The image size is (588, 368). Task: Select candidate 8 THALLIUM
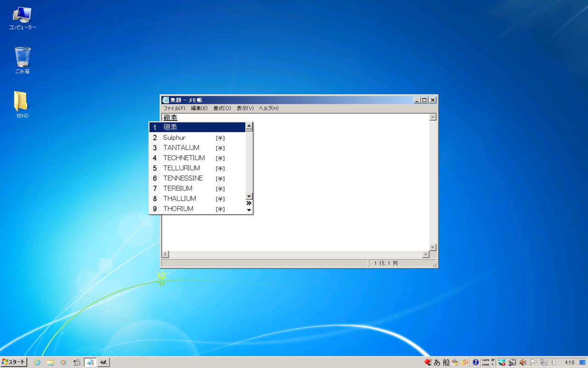pyautogui.click(x=197, y=198)
